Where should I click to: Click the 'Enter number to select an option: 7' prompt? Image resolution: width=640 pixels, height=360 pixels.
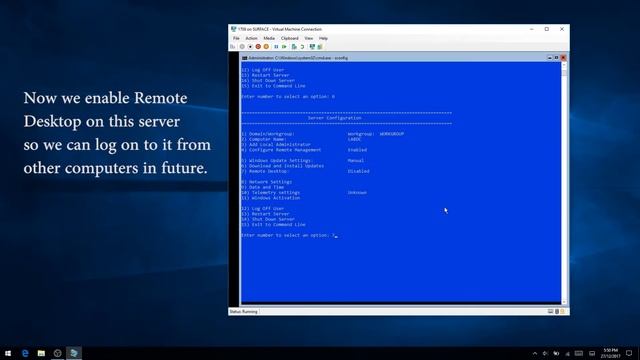tap(288, 236)
